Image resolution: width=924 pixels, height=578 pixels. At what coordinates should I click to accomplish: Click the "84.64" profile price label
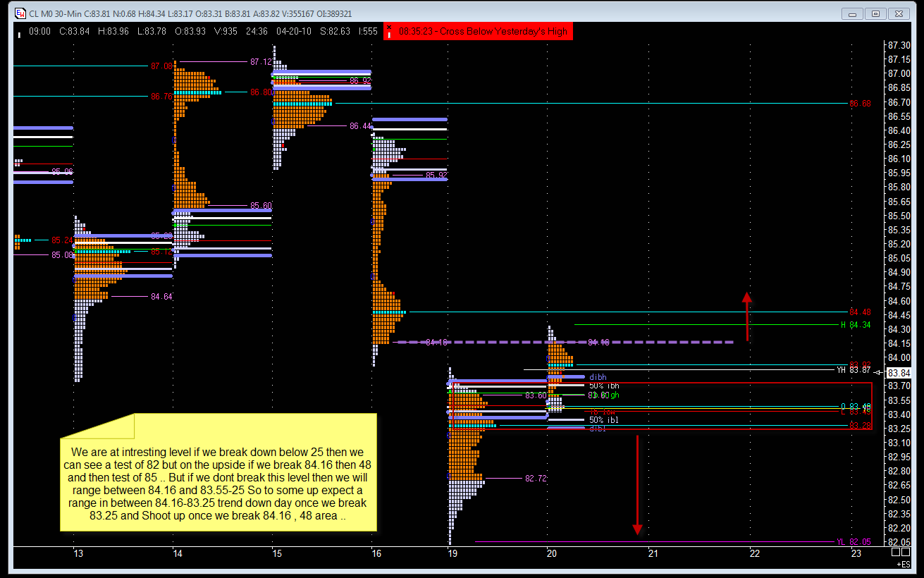point(161,297)
